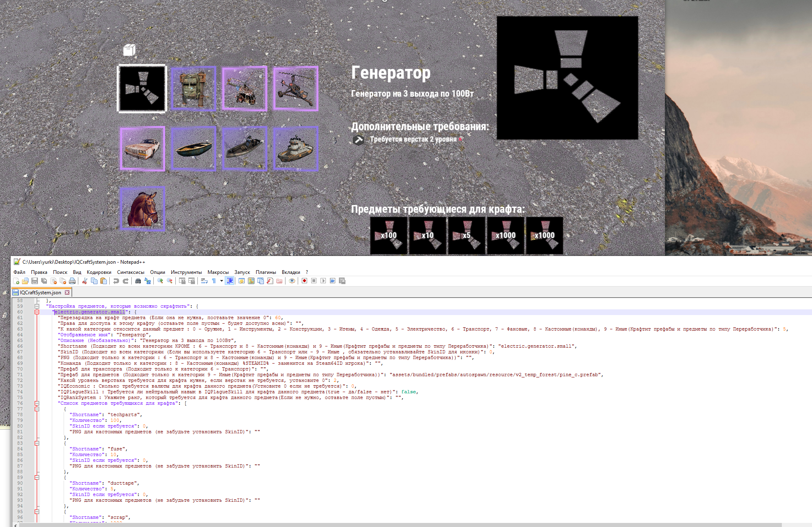Open the Плагины menu
This screenshot has height=527, width=812.
pyautogui.click(x=266, y=272)
